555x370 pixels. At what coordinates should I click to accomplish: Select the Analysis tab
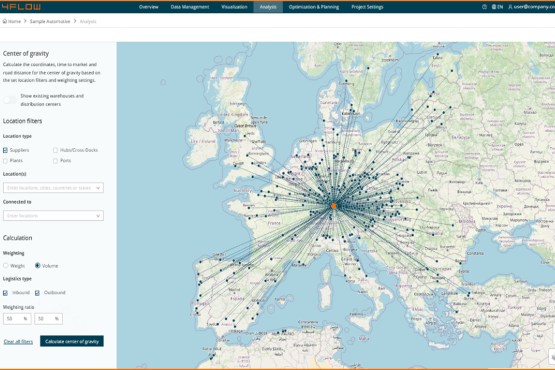click(x=268, y=7)
